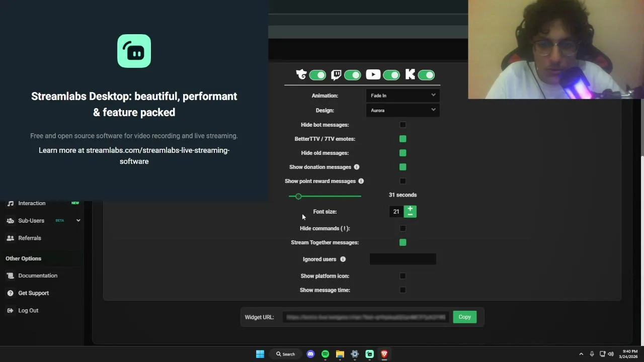Click the hide messages seconds slider handle
644x362 pixels.
pos(298,196)
